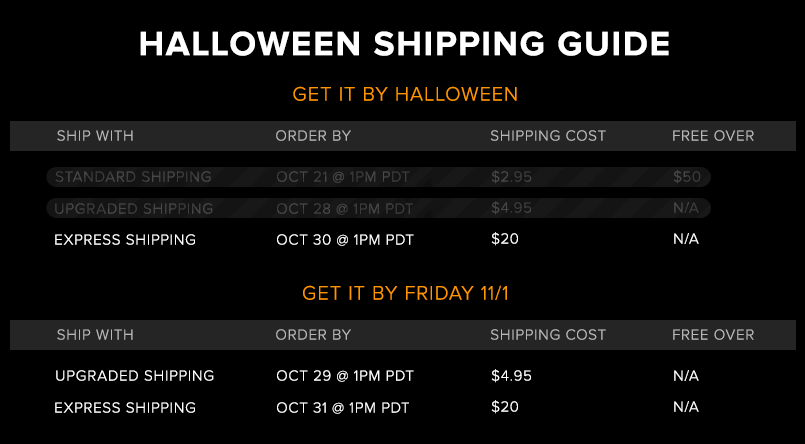Click Ship With header in Friday table
Image resolution: width=805 pixels, height=444 pixels.
(x=95, y=335)
